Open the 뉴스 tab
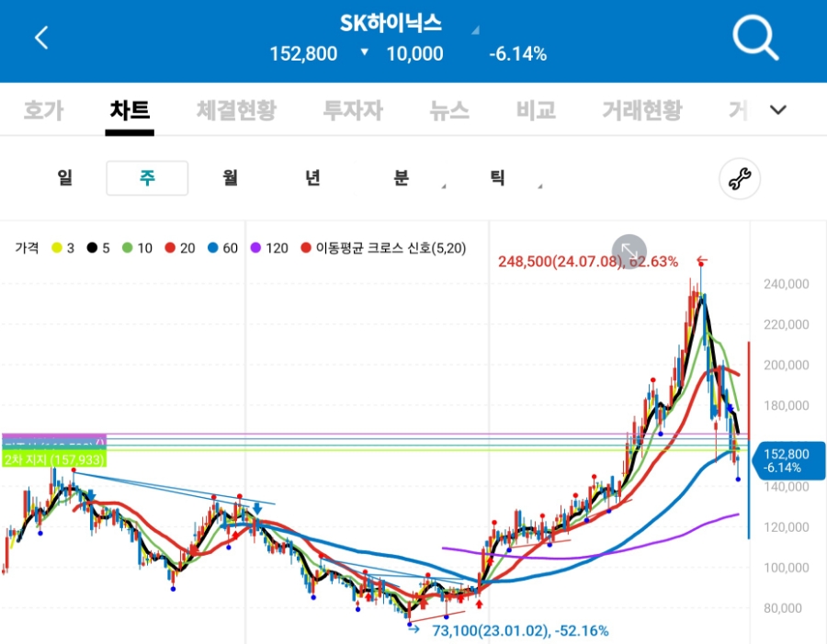 (x=449, y=110)
